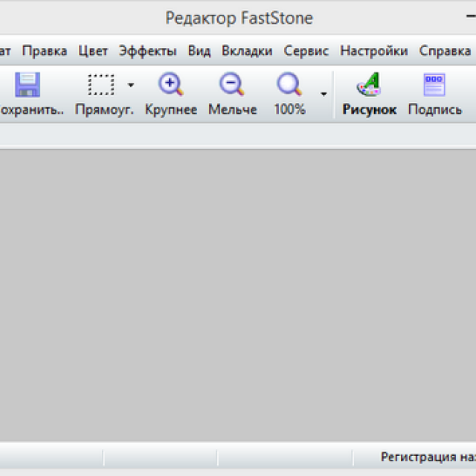
Task: Open the Настройки menu
Action: coord(373,51)
